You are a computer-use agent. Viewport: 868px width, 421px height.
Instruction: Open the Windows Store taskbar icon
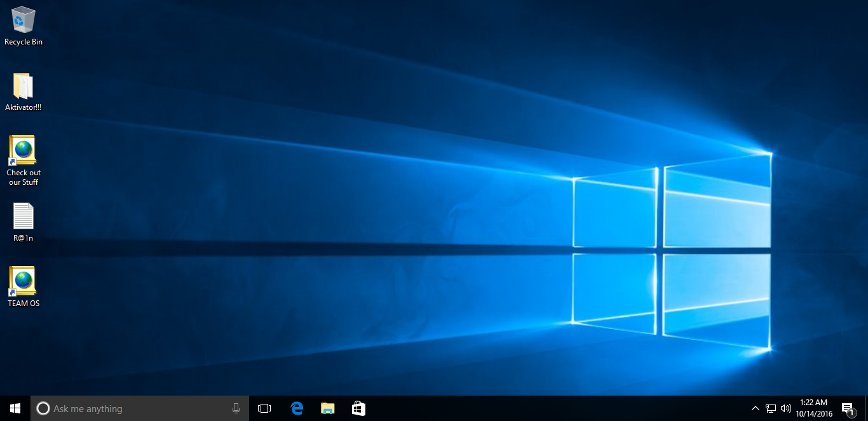pyautogui.click(x=358, y=408)
